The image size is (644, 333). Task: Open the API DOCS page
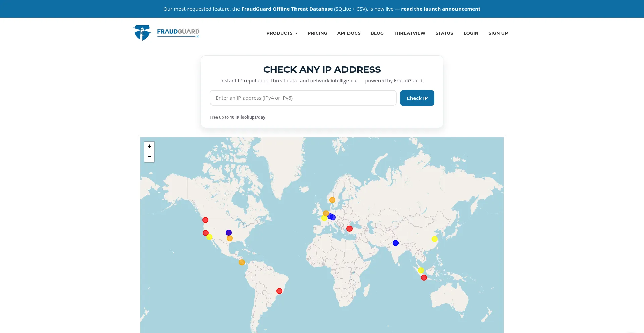click(x=348, y=33)
